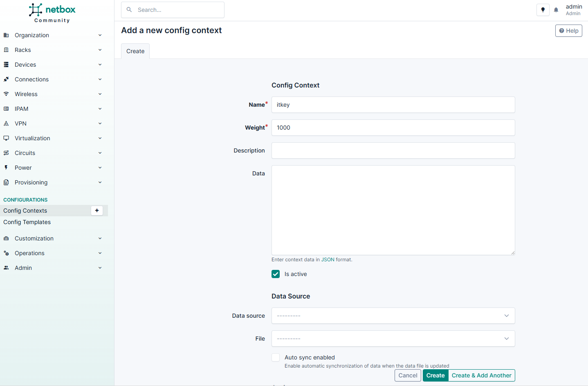Uncheck the Is active checkbox
This screenshot has width=588, height=386.
(276, 274)
